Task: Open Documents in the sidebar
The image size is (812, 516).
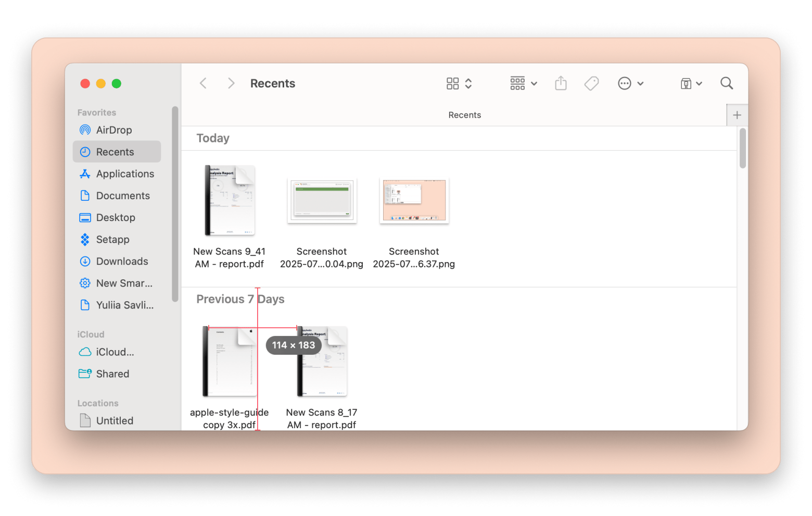Action: (123, 196)
